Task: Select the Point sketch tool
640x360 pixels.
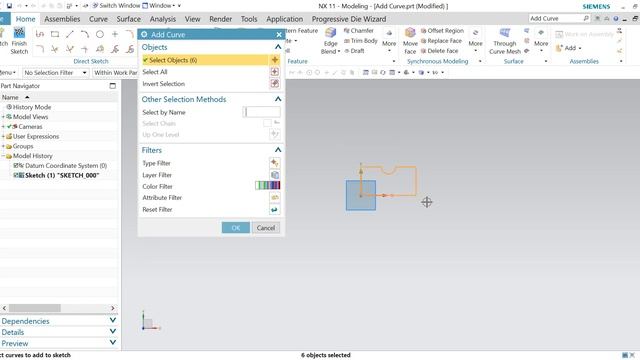Action: [x=115, y=34]
